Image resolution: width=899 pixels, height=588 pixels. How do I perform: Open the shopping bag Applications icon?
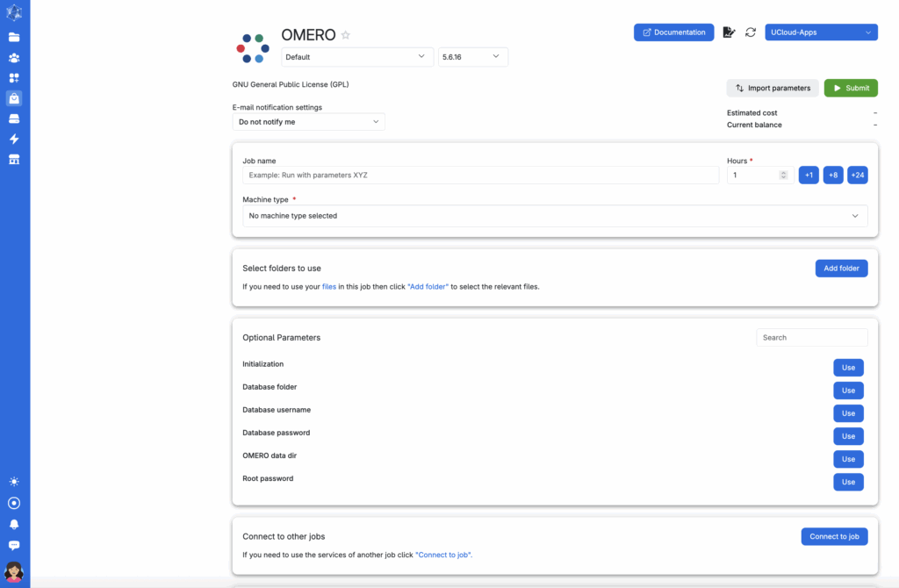[x=14, y=98]
